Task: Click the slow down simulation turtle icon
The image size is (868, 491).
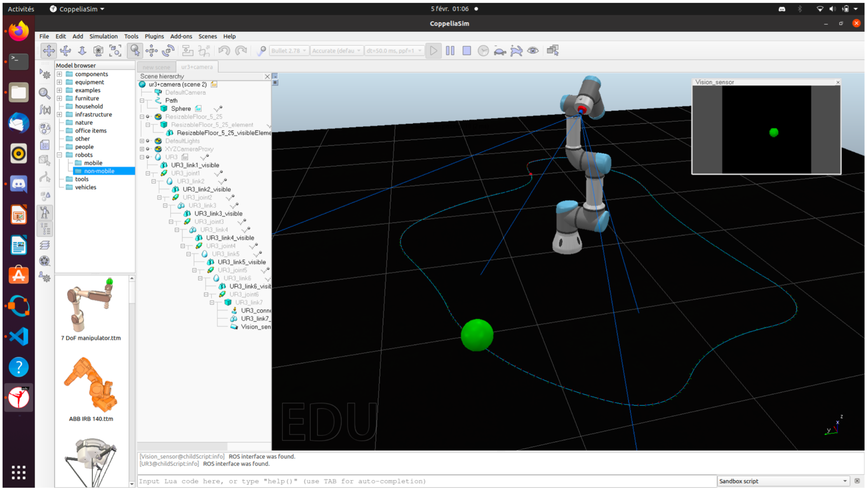Action: point(500,51)
